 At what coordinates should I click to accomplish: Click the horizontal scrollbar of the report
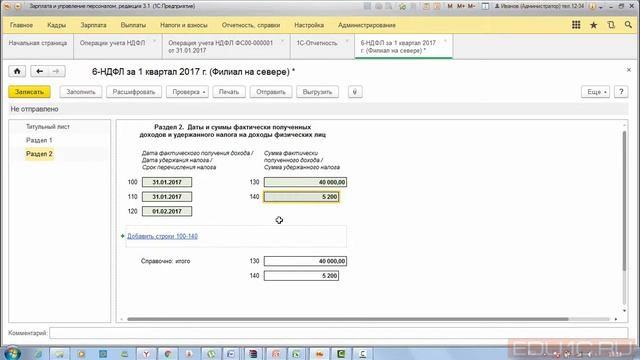pos(348,319)
